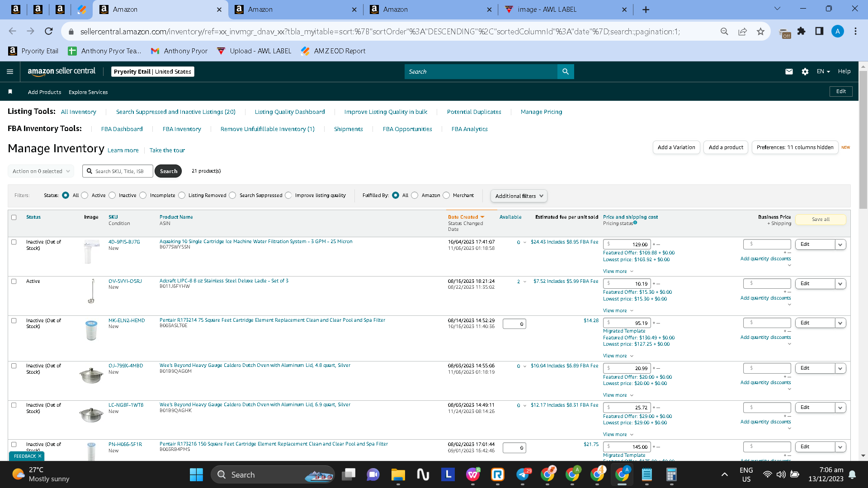Switch to the image - AWL LABEL tab
Viewport: 868px width, 488px height.
point(566,9)
